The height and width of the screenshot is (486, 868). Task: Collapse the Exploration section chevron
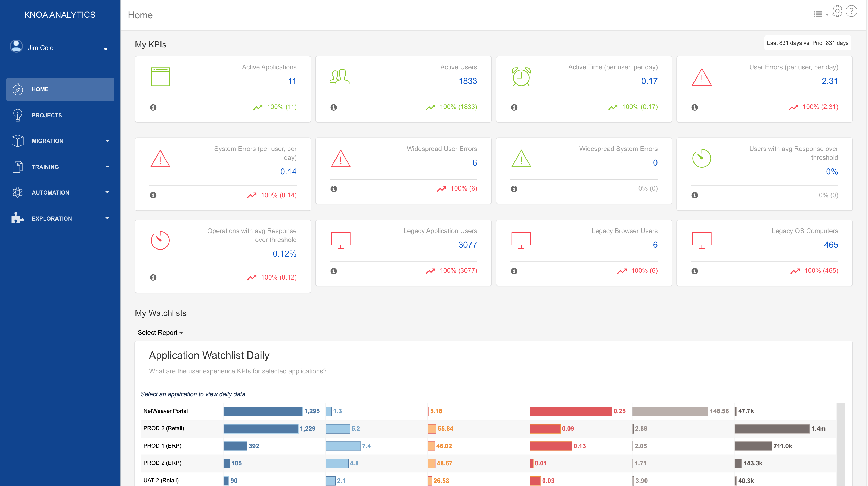pos(107,218)
